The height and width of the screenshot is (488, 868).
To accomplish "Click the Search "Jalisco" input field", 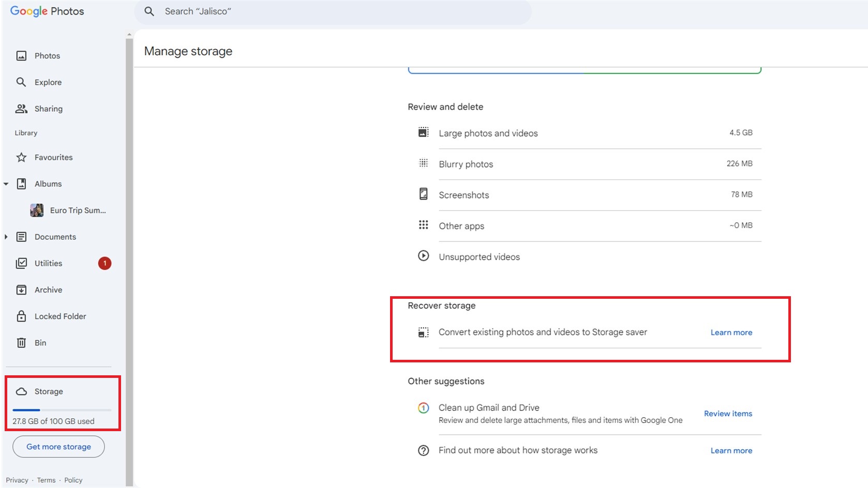I will pyautogui.click(x=341, y=11).
